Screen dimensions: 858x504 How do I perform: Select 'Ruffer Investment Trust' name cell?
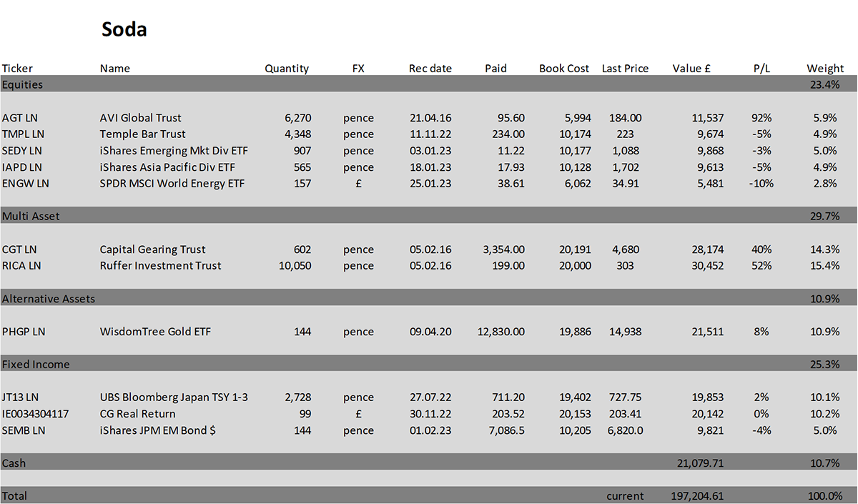pos(160,266)
